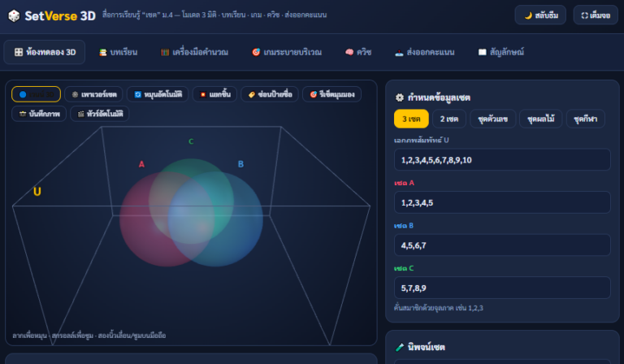Click the target icon on รีเซ็ตมุมมอง
Screen dimensions: 624x364
(x=313, y=94)
